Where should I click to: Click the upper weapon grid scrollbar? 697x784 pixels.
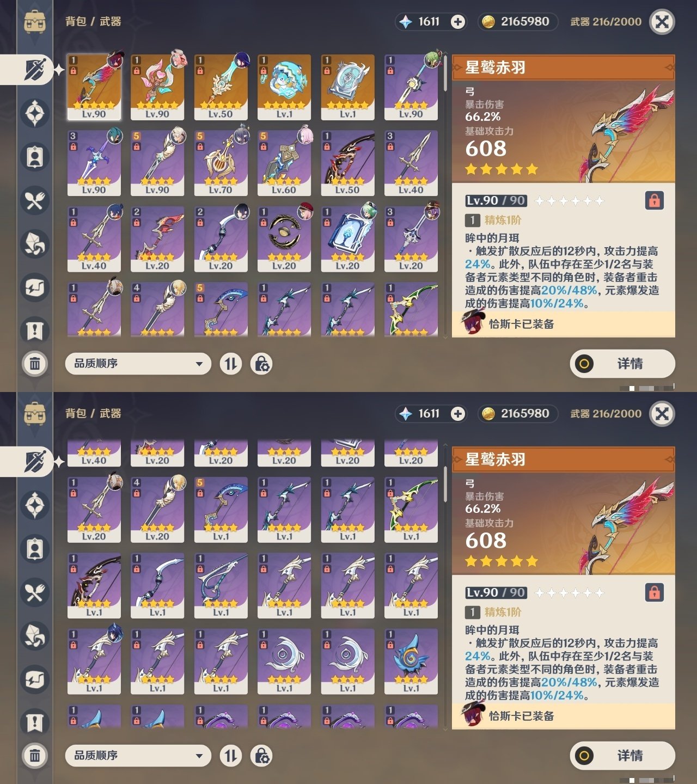[445, 73]
